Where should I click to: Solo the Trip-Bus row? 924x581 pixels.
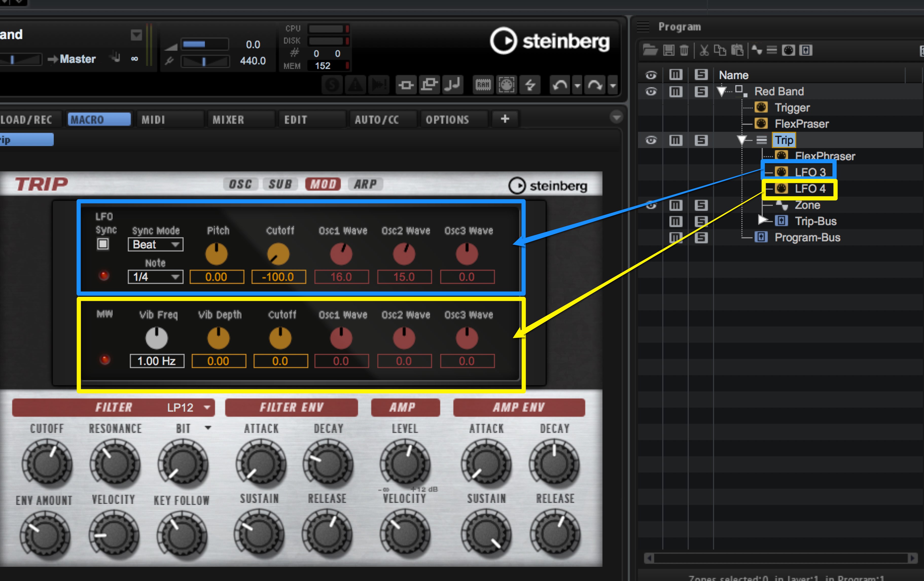tap(701, 221)
